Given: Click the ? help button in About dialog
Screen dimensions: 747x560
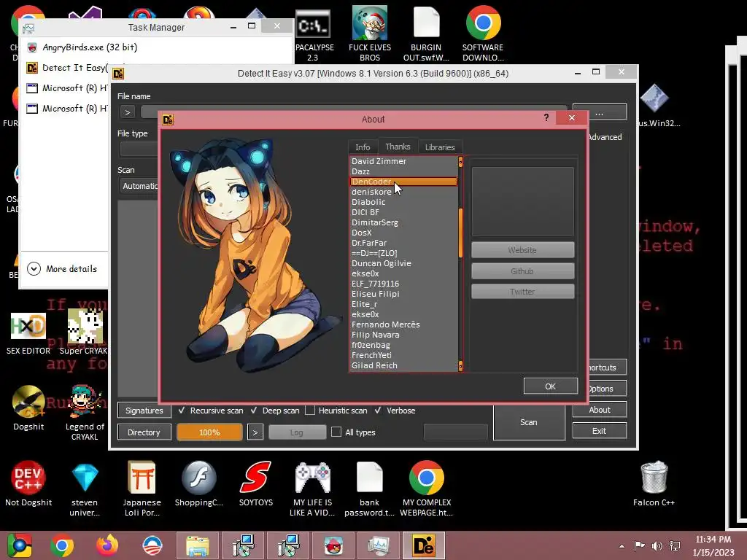Looking at the screenshot, I should [x=546, y=117].
